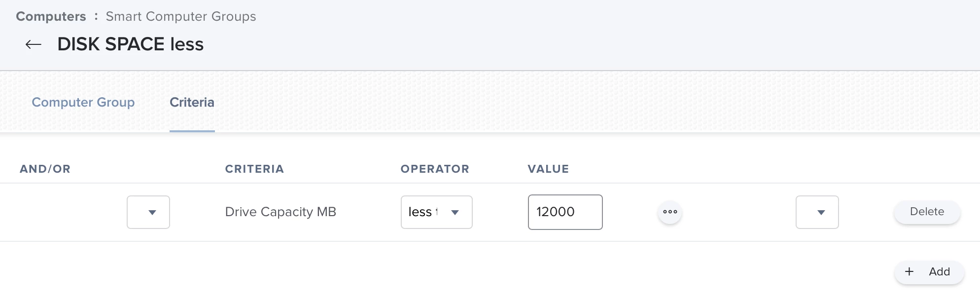Expand the closing parenthesis dropdown before Delete
This screenshot has height=303, width=980.
point(817,212)
